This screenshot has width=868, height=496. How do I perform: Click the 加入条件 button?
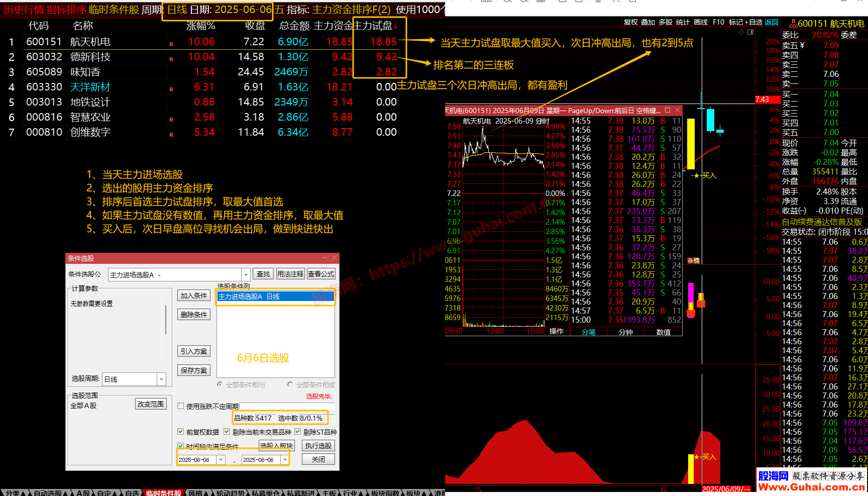pos(194,295)
